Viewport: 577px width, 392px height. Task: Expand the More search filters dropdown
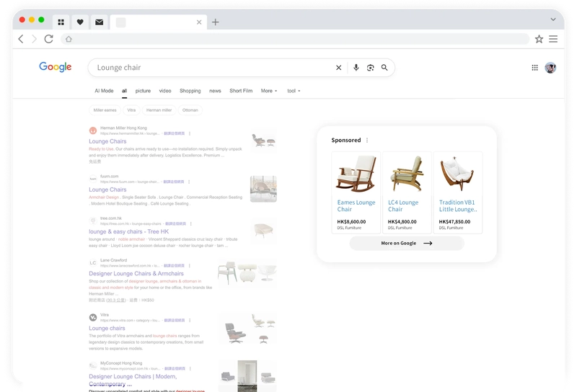[x=268, y=91]
